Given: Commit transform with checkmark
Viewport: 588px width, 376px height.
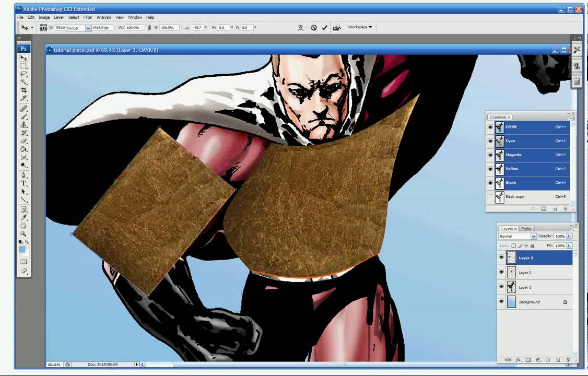Looking at the screenshot, I should 324,27.
